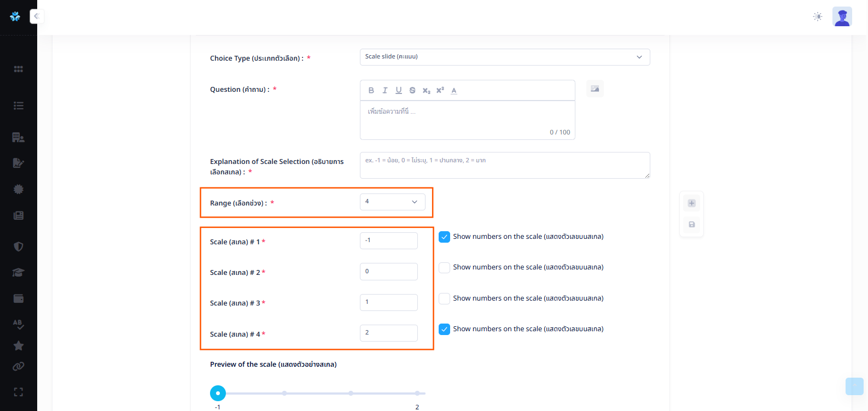Open the graduation cap sidebar menu
Image resolution: width=868 pixels, height=411 pixels.
coord(19,272)
